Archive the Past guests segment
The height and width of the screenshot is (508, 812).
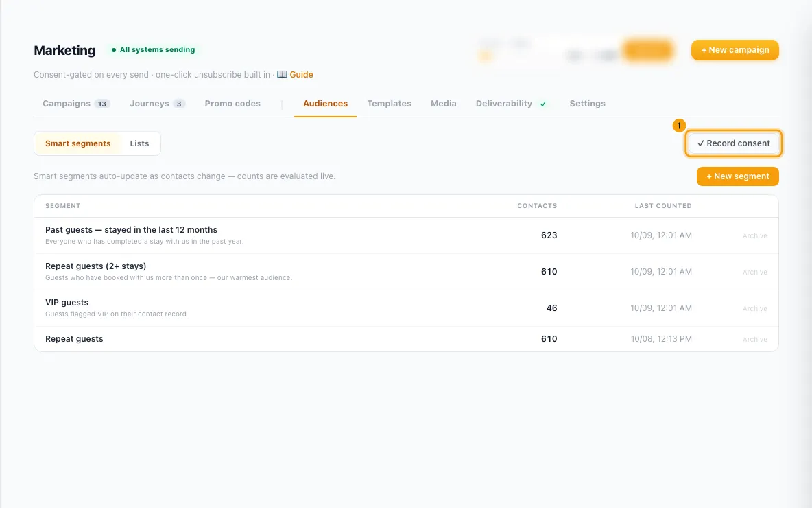pos(754,236)
